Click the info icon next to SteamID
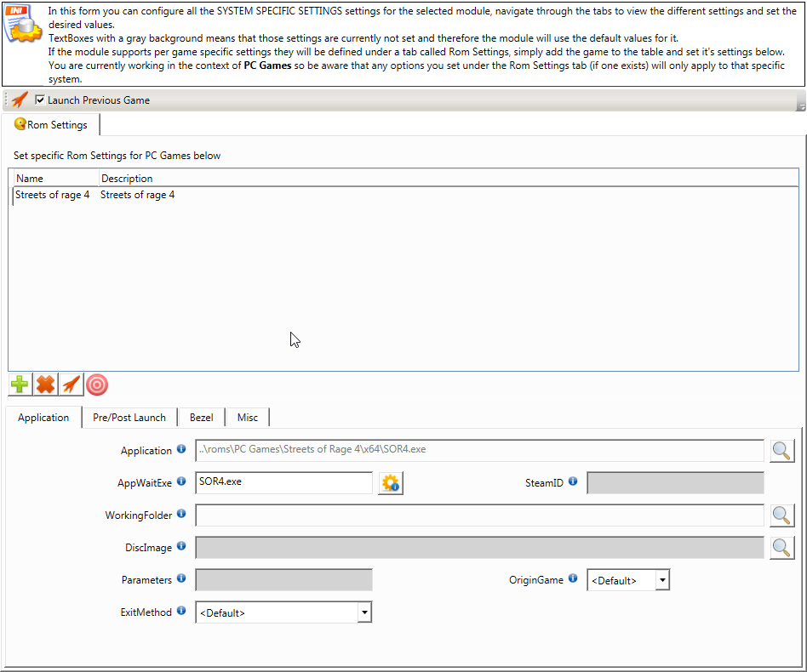 click(572, 481)
